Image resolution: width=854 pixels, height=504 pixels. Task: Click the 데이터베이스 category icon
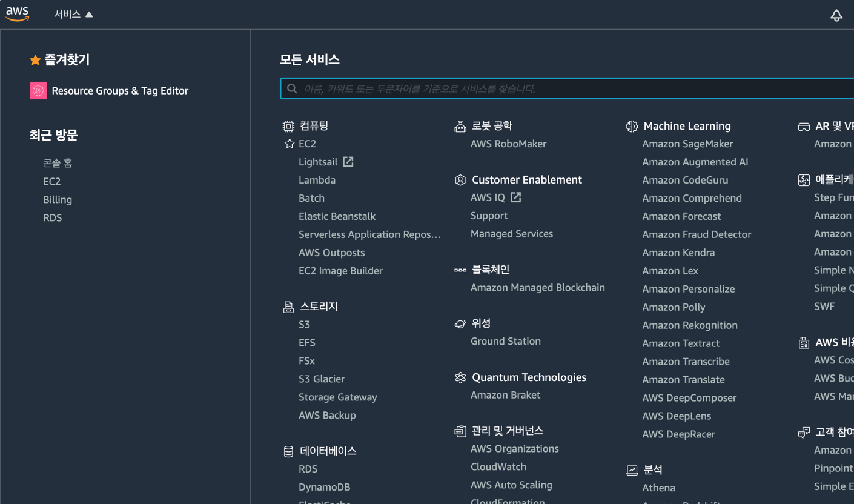288,451
